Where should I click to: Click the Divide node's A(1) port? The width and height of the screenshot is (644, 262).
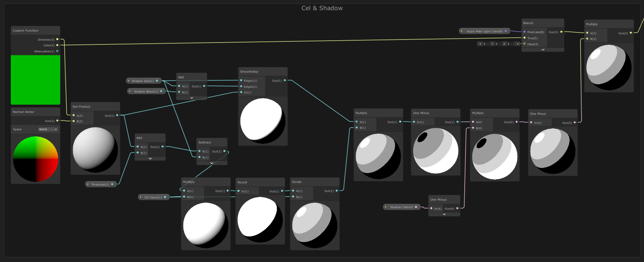(x=293, y=191)
